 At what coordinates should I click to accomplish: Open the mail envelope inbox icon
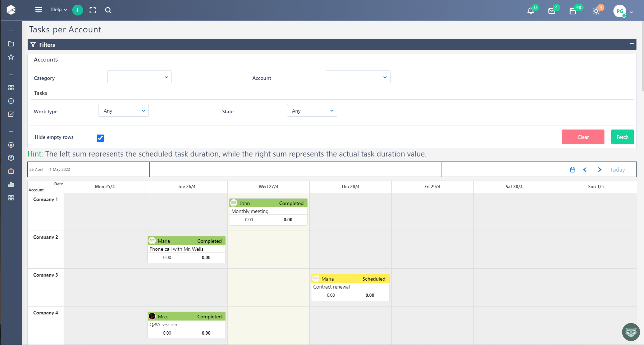click(x=552, y=11)
